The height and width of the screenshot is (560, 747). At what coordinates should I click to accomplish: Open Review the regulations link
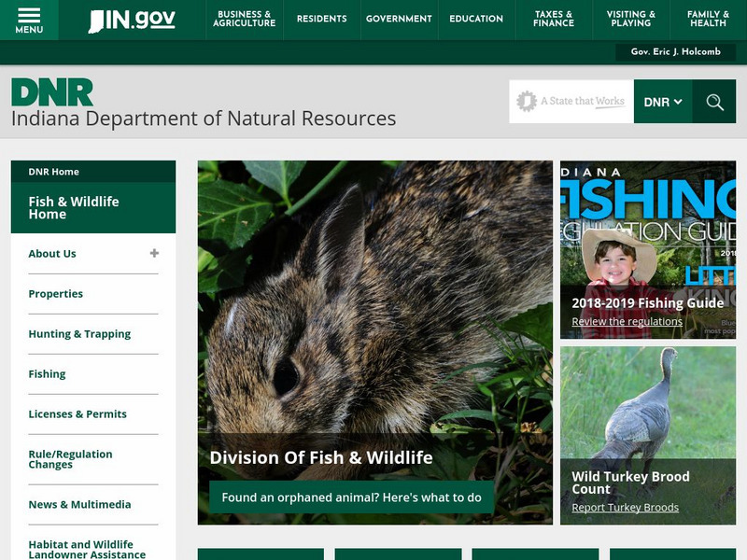(627, 322)
